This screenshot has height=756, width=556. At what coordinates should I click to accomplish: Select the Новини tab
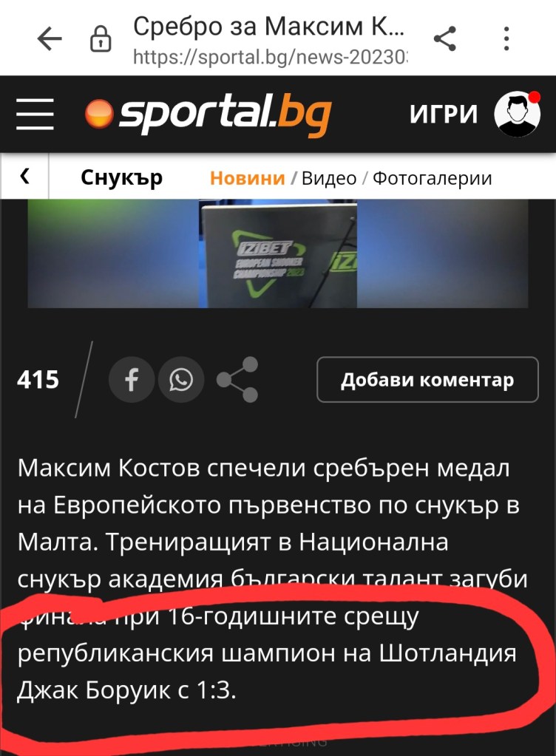pyautogui.click(x=248, y=178)
